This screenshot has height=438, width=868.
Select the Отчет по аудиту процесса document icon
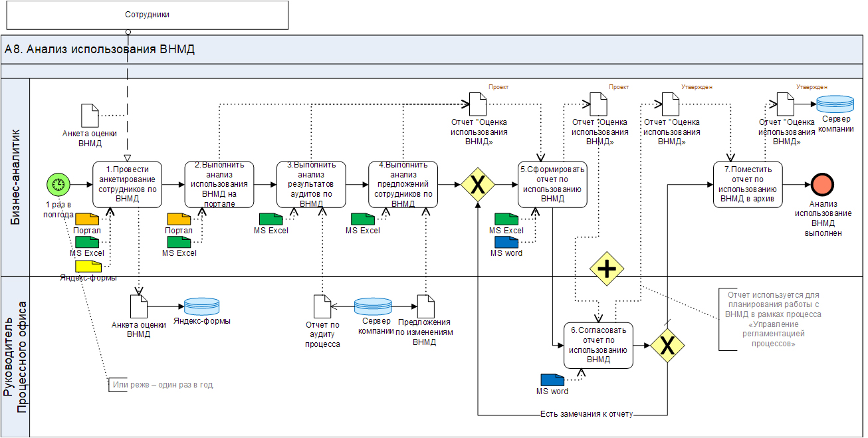pyautogui.click(x=322, y=306)
